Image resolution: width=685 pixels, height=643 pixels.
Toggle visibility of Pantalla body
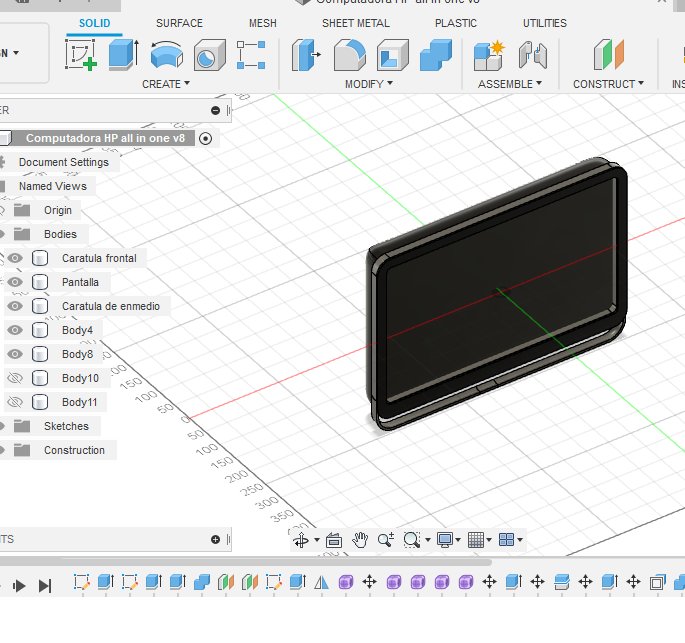click(x=15, y=282)
